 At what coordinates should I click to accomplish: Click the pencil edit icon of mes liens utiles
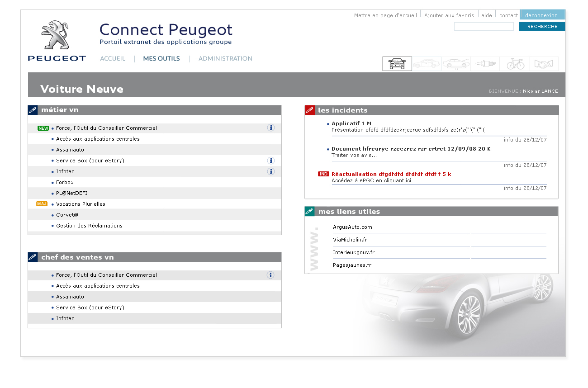(x=310, y=211)
